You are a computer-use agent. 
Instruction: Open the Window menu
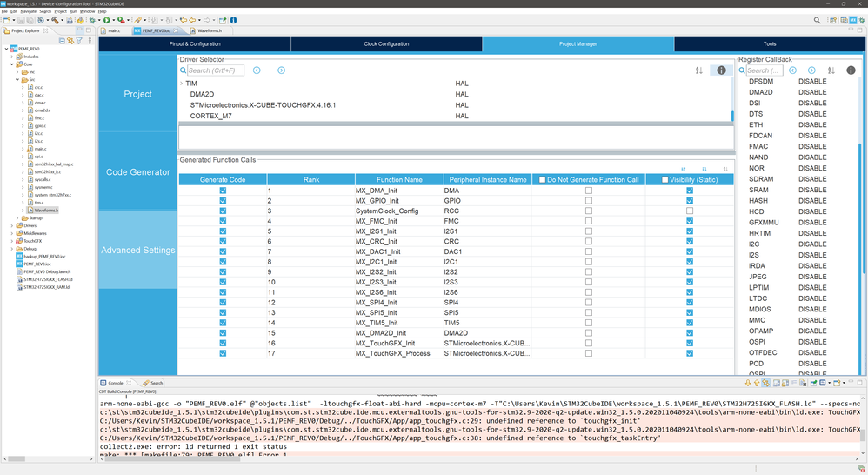(x=88, y=11)
